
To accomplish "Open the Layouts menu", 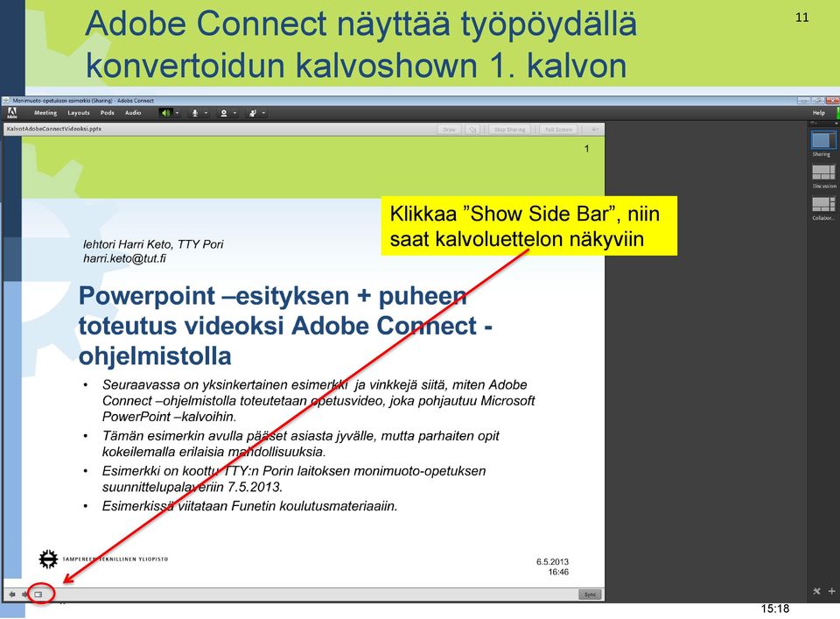I will point(79,113).
